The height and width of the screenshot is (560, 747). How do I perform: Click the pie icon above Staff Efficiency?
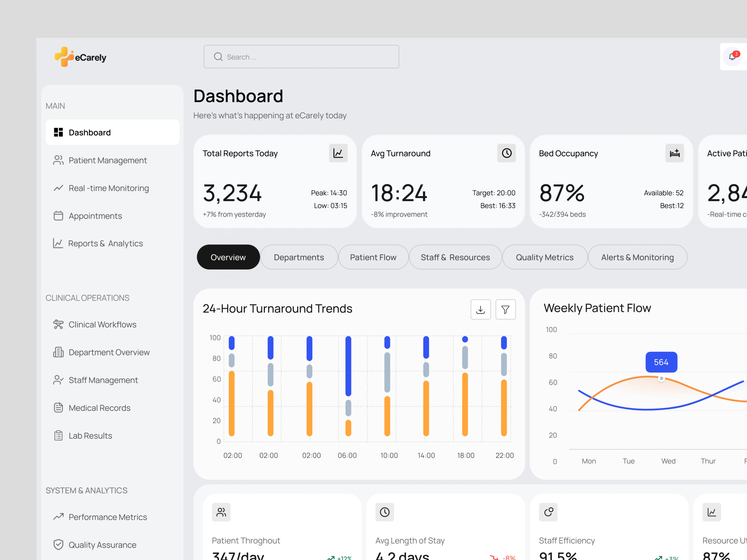pyautogui.click(x=548, y=512)
